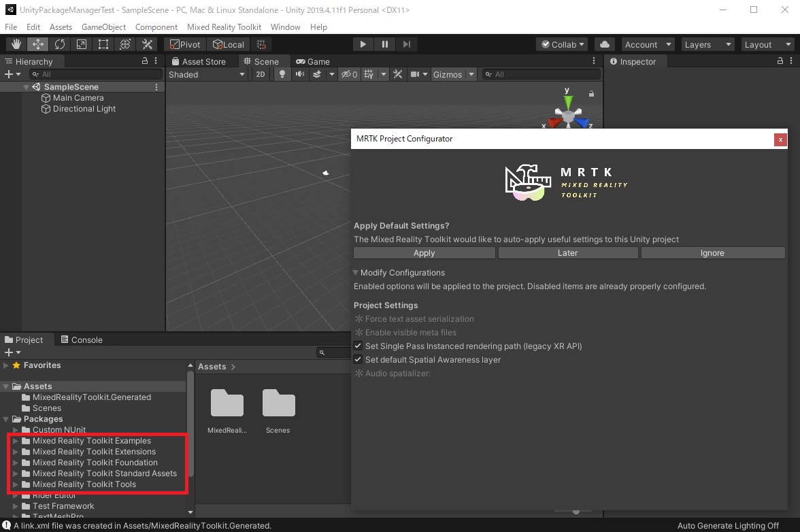Select Mixed Reality Toolkit Foundation package
This screenshot has width=800, height=532.
[x=95, y=463]
